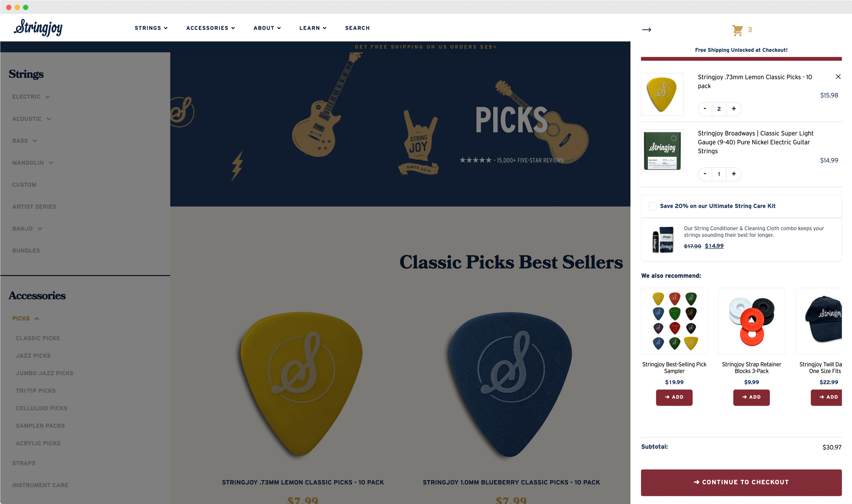Expand the Electric strings category
This screenshot has width=852, height=504.
[x=31, y=97]
